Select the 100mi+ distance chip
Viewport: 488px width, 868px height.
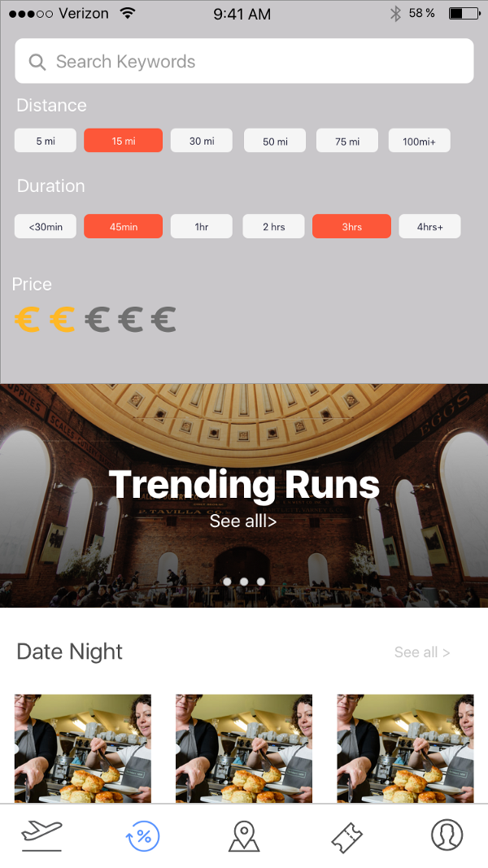pos(420,141)
